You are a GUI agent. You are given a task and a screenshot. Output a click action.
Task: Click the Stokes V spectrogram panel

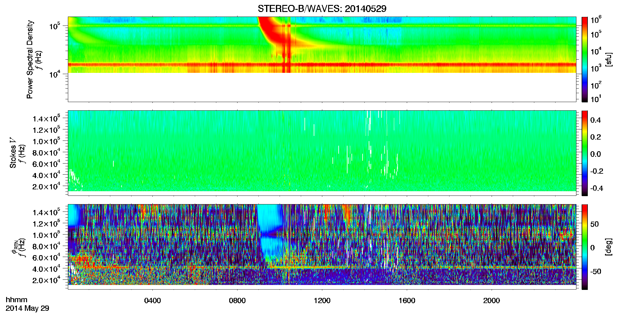[322, 153]
